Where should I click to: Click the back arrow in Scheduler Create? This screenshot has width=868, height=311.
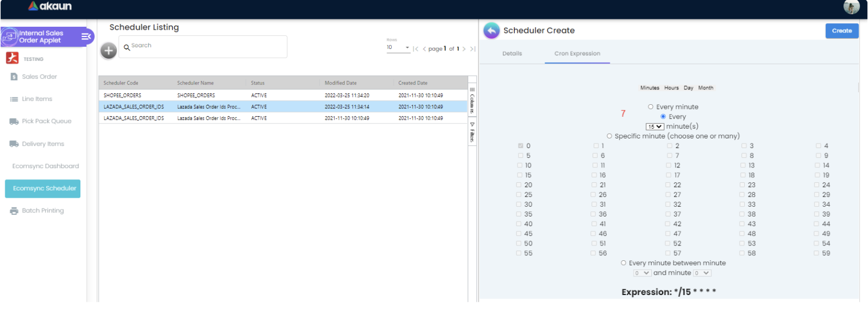pyautogui.click(x=491, y=31)
